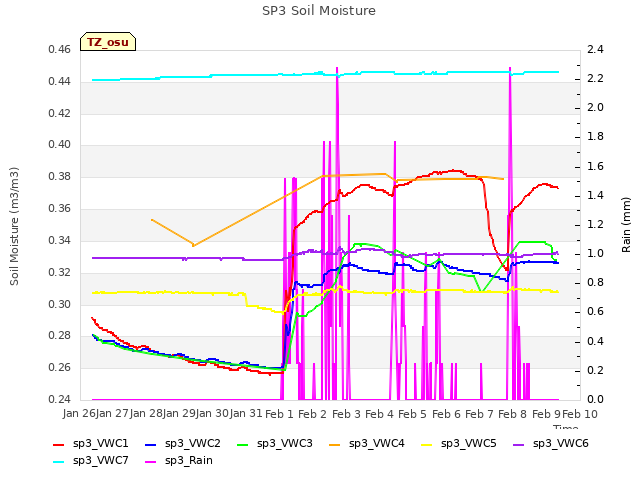Click the Feb 8 date tick label
Image resolution: width=640 pixels, height=480 pixels.
[513, 414]
